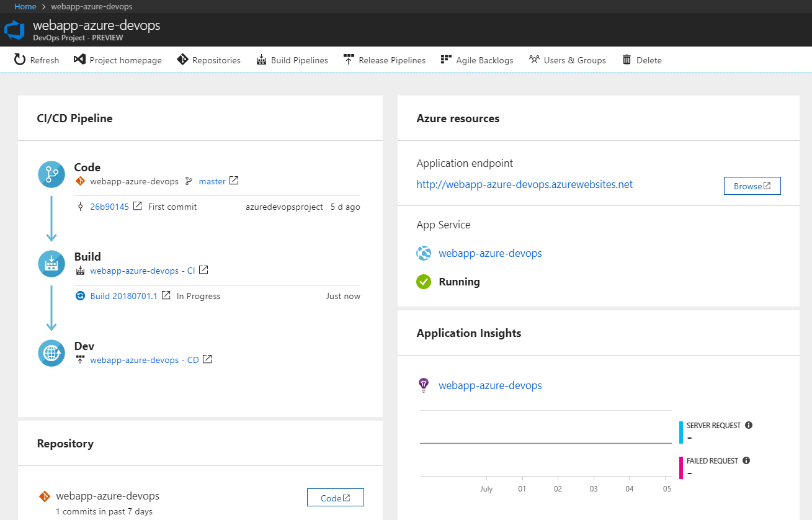Viewport: 812px width, 520px height.
Task: Open the webapp-azure-devops - CI build link
Action: tap(143, 271)
